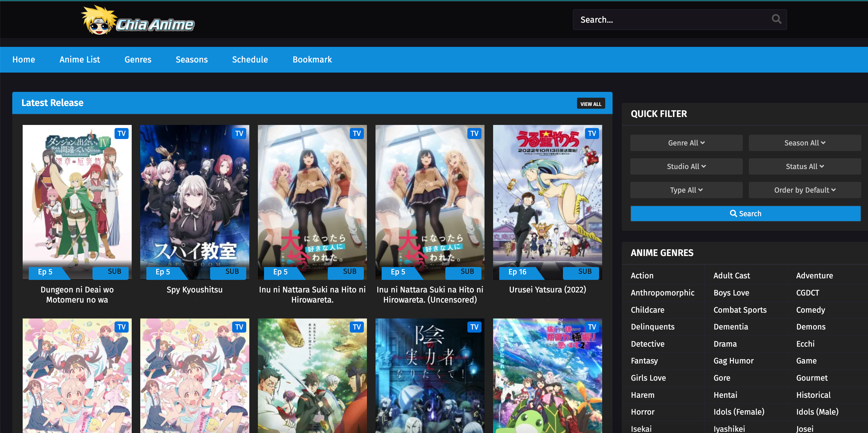Click the TV badge on Dungeon ni Deai

click(122, 134)
